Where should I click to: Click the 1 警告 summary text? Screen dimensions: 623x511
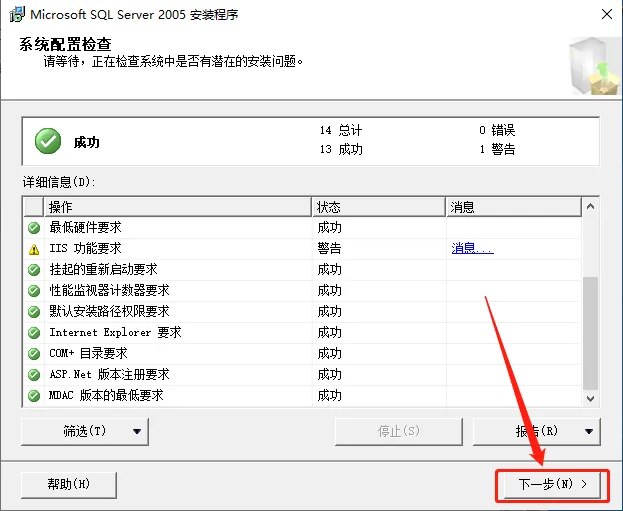pos(497,149)
